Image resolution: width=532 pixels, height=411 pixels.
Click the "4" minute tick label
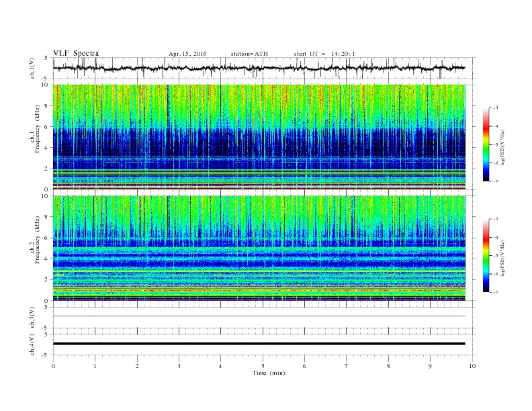coord(220,366)
